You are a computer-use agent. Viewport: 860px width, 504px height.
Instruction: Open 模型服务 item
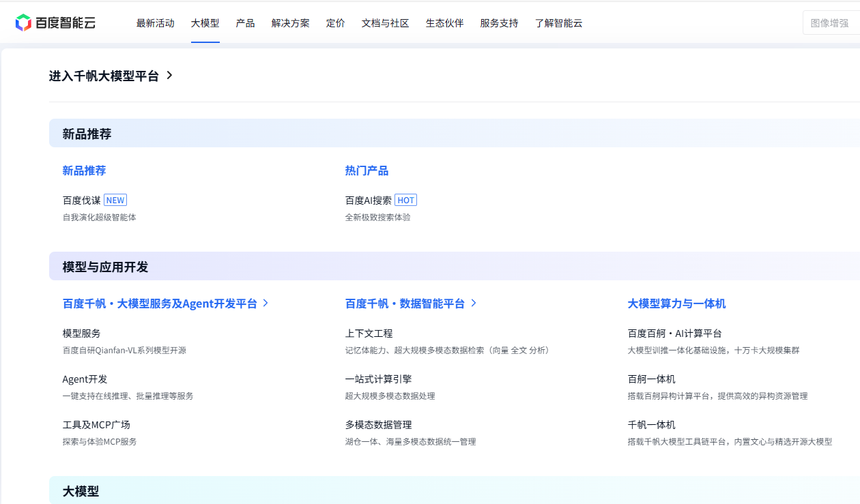[x=82, y=333]
